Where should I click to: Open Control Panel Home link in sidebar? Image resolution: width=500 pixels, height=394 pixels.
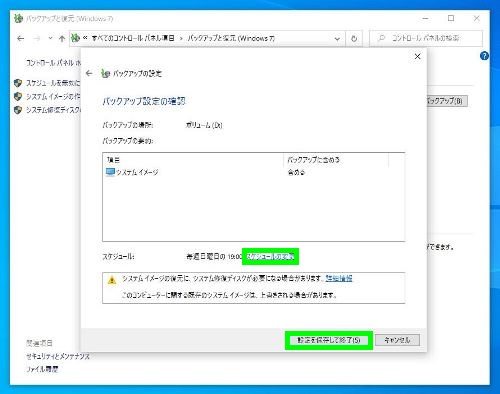(x=53, y=63)
